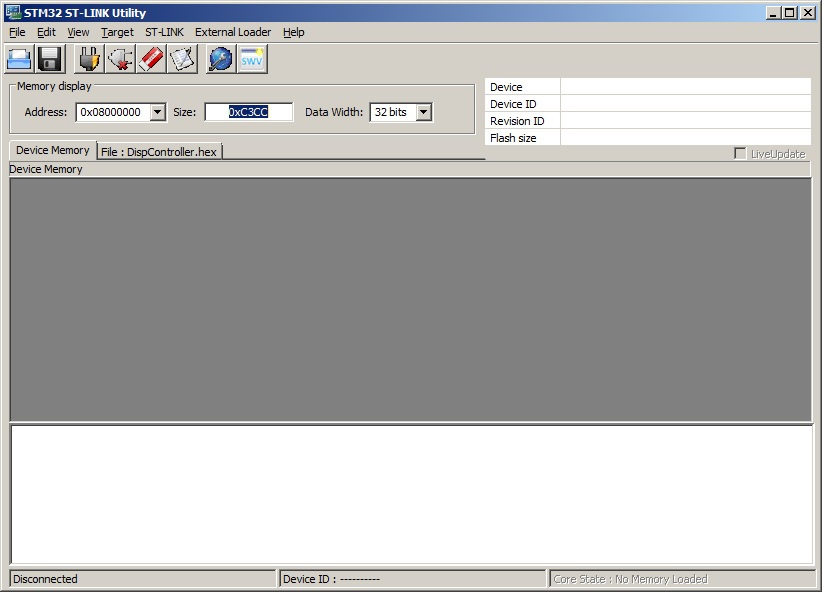Viewport: 822px width, 592px height.
Task: Click the white log output pane
Action: coord(412,494)
